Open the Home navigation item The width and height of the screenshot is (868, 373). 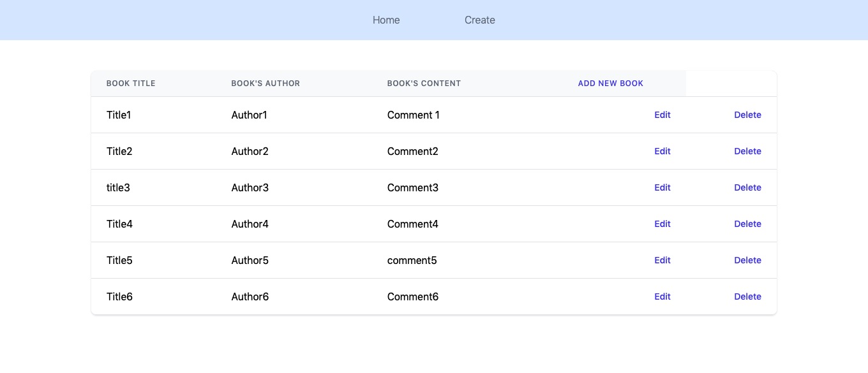pyautogui.click(x=386, y=20)
